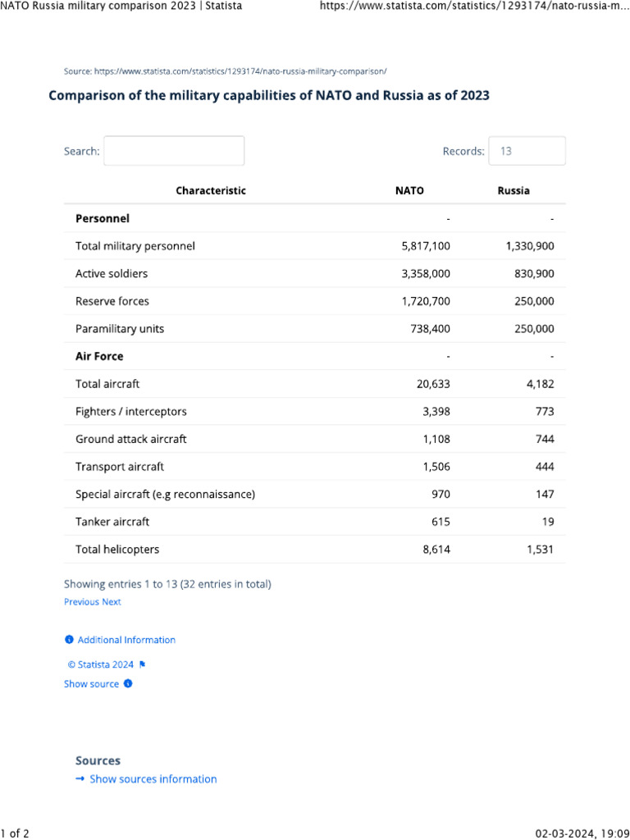The image size is (630, 840).
Task: Go to the Previous page of entries
Action: (x=81, y=602)
